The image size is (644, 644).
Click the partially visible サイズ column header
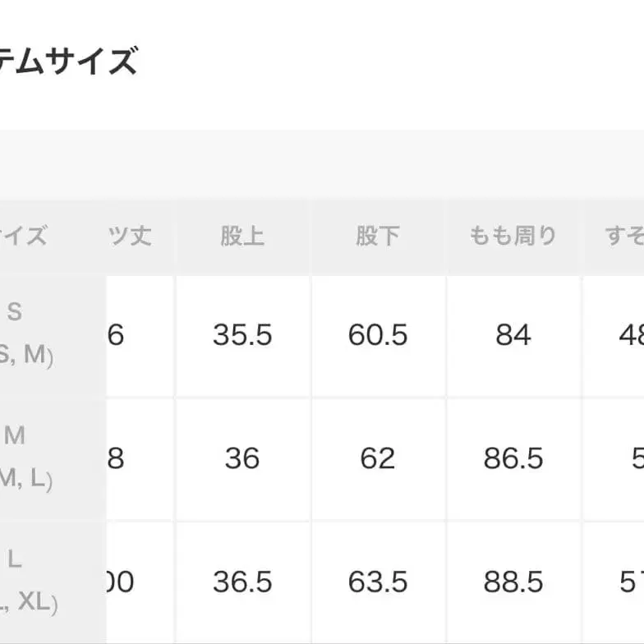(x=25, y=237)
